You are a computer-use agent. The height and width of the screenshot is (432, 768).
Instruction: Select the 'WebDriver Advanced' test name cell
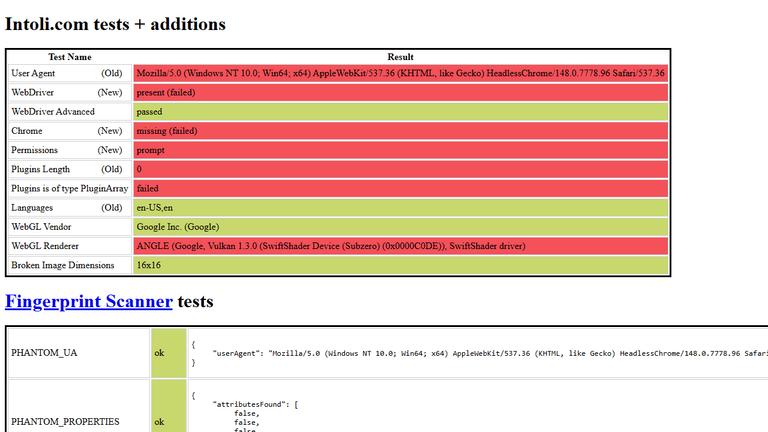click(70, 112)
